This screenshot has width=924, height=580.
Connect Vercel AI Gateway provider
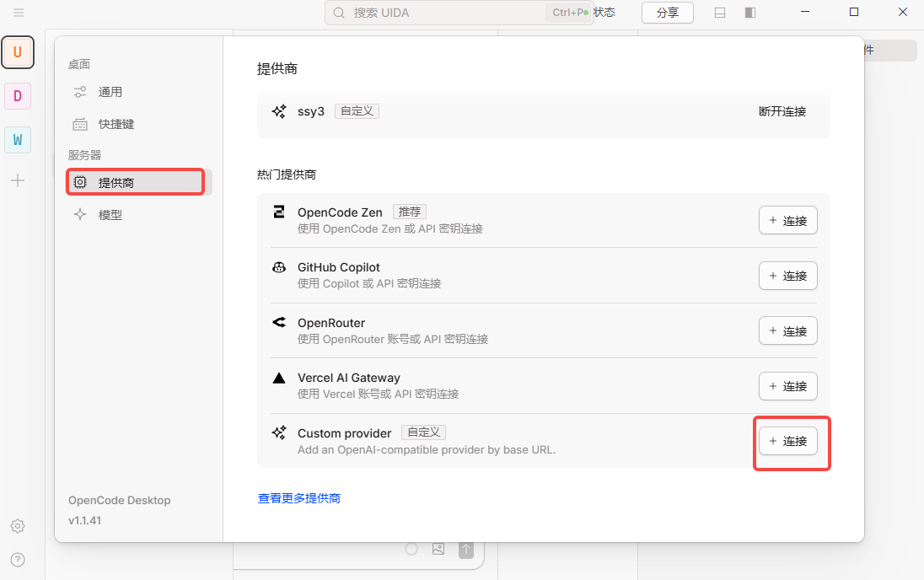point(788,386)
